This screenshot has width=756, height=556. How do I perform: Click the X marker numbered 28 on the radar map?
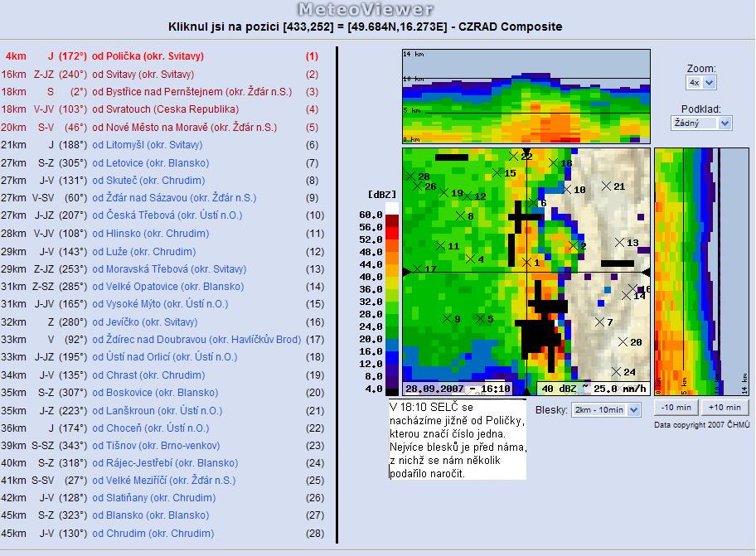pyautogui.click(x=411, y=176)
